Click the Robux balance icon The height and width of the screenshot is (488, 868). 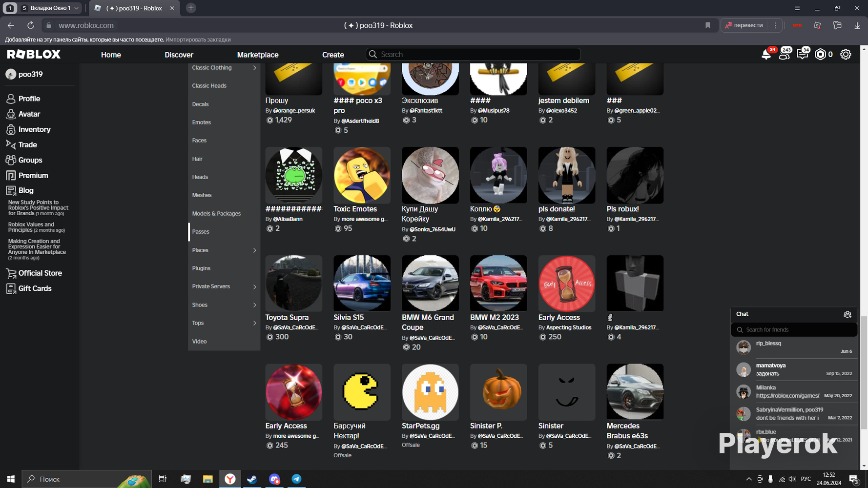(x=820, y=54)
